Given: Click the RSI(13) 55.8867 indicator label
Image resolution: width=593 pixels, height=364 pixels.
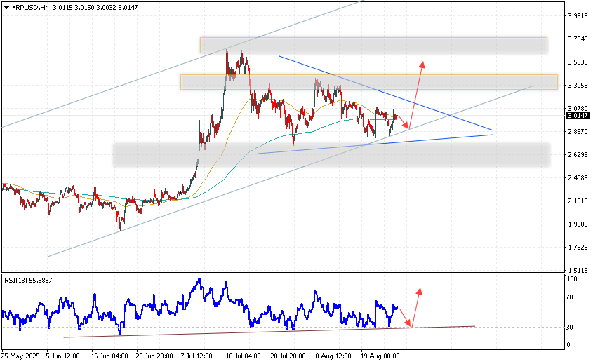Looking at the screenshot, I should (28, 281).
